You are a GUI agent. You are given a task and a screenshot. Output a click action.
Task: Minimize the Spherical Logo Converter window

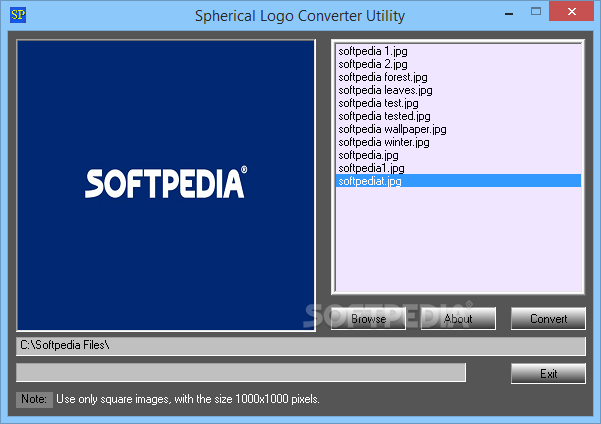pyautogui.click(x=509, y=13)
